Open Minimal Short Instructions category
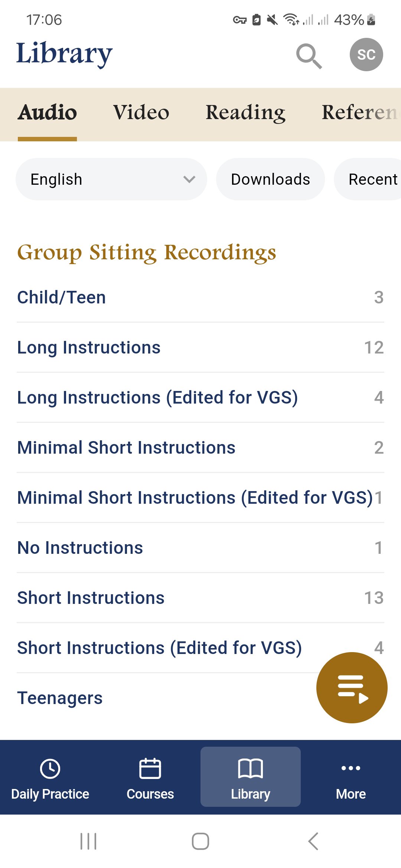 point(200,448)
